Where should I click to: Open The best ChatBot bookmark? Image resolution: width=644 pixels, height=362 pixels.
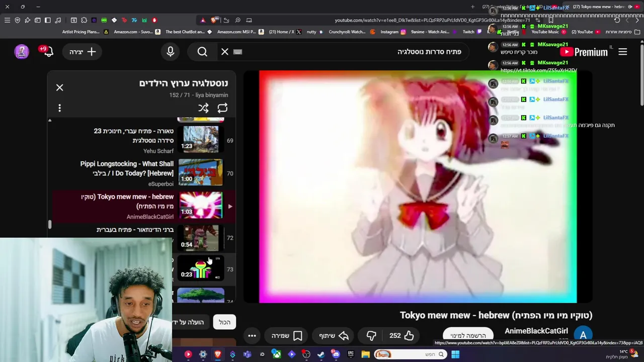pos(189,32)
